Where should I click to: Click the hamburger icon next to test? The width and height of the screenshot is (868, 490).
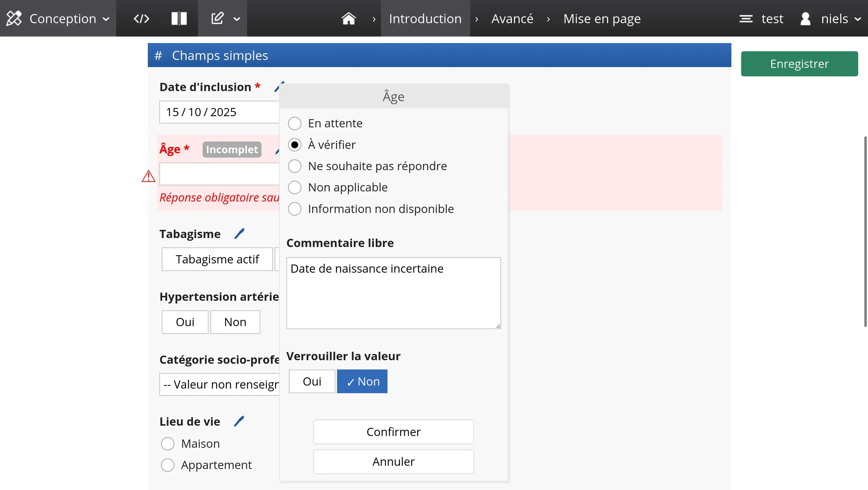(746, 19)
